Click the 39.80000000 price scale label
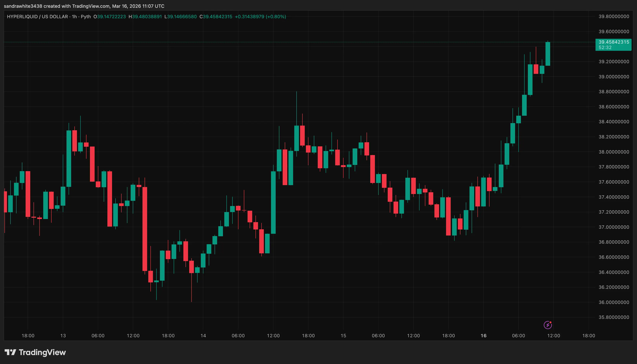This screenshot has height=364, width=637. pos(614,16)
